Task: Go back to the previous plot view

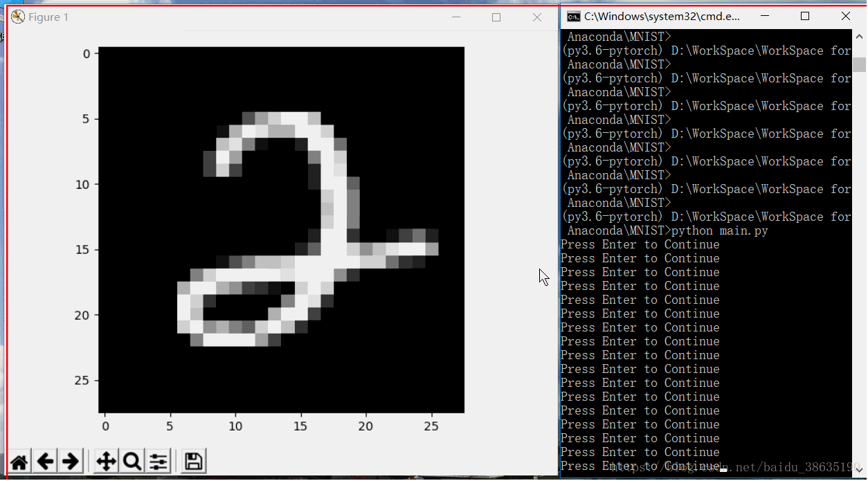Action: pyautogui.click(x=44, y=460)
